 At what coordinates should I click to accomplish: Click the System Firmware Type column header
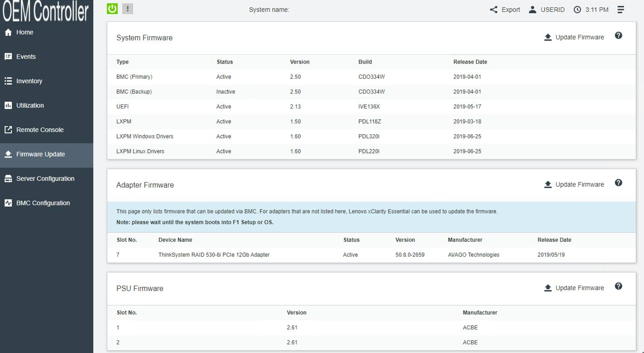tap(122, 62)
